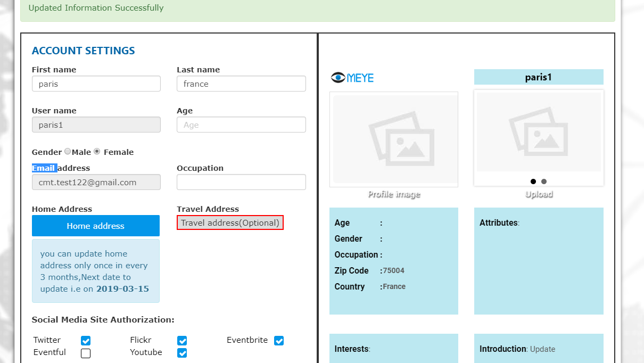Click the Social Media Site Authorization heading
The height and width of the screenshot is (363, 644).
pos(103,320)
